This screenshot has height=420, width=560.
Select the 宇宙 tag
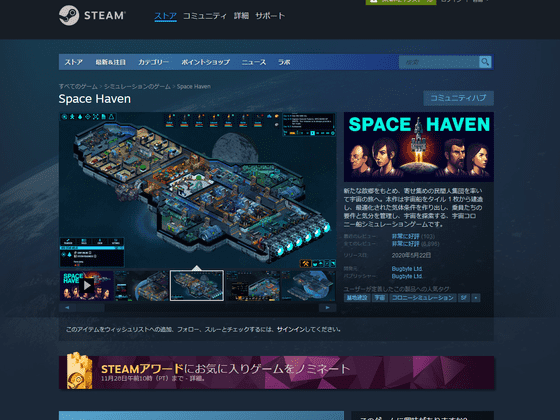[x=380, y=298]
